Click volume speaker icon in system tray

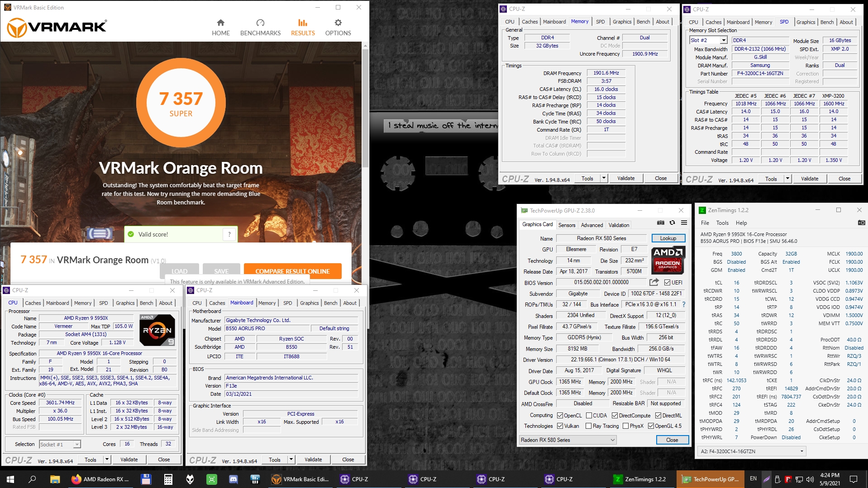[x=810, y=479]
